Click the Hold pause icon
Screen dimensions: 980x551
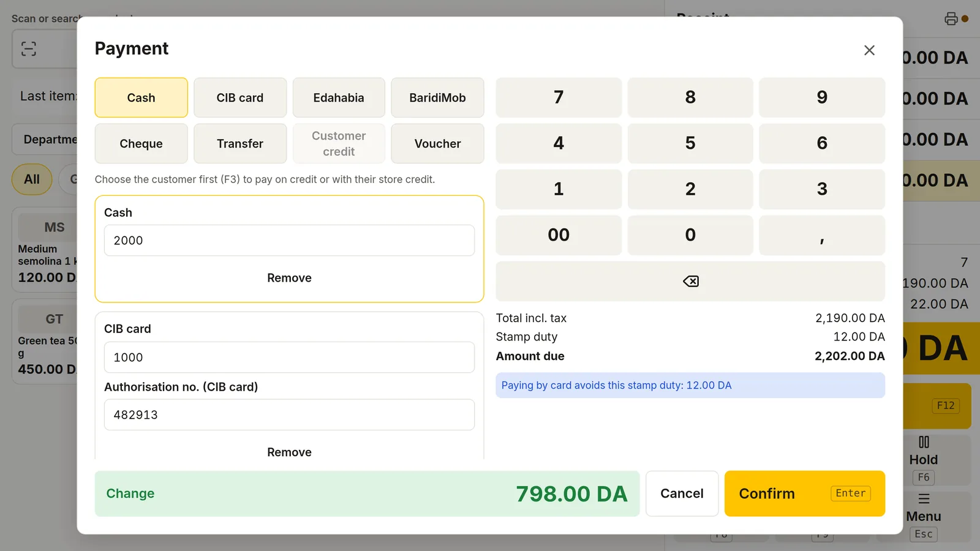tap(924, 442)
